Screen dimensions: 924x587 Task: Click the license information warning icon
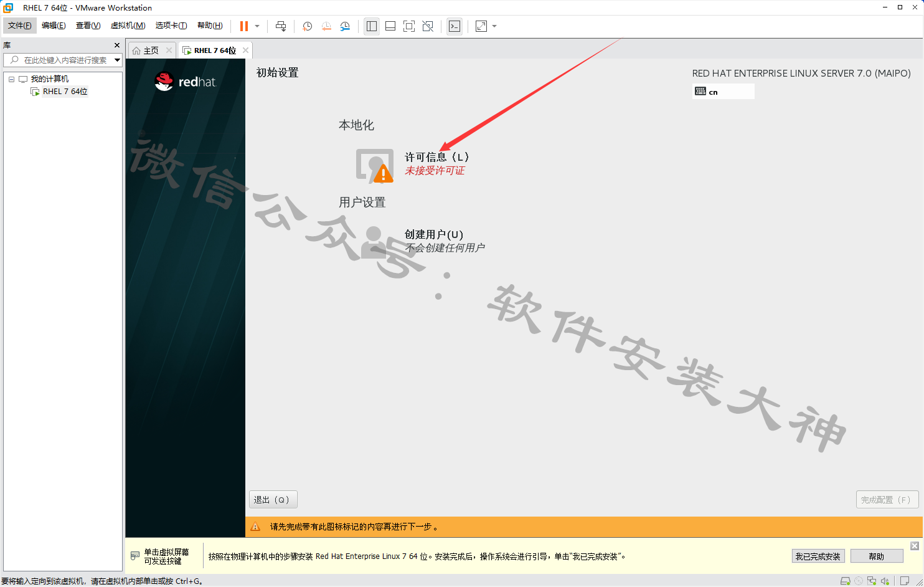(375, 166)
